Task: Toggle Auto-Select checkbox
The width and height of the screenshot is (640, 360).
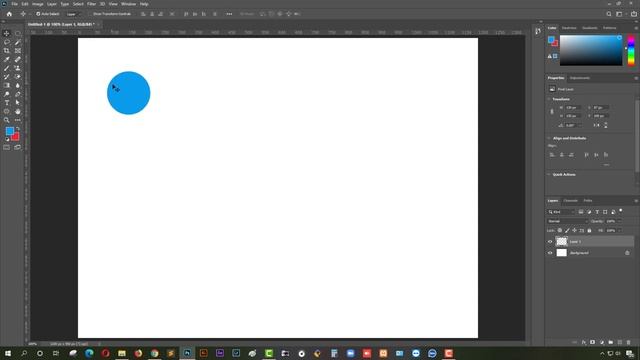Action: [x=38, y=14]
